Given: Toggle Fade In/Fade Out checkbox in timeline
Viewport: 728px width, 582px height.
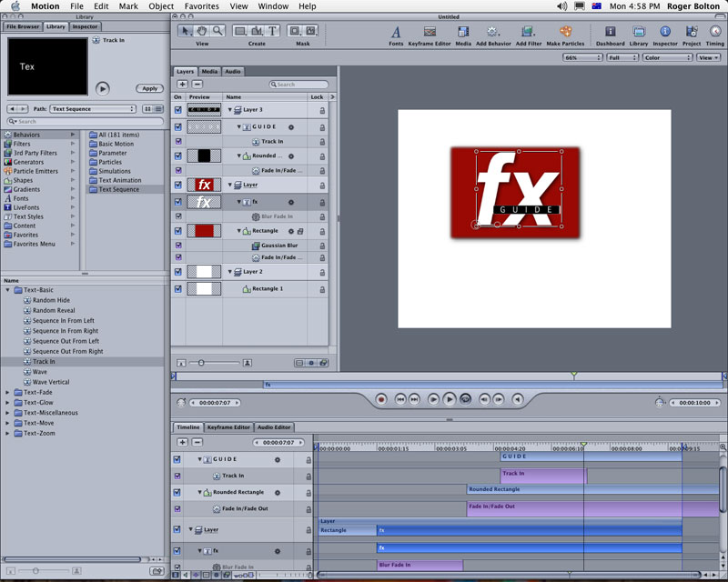Looking at the screenshot, I should [x=177, y=508].
